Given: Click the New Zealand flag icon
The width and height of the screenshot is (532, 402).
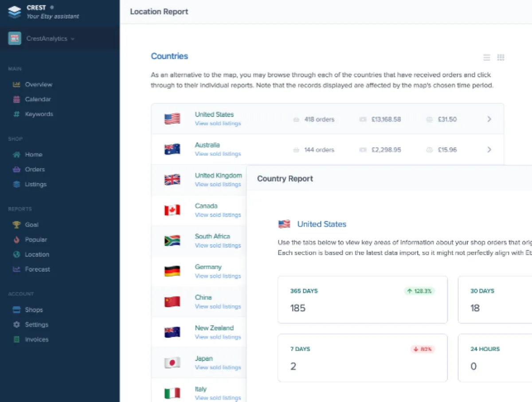Looking at the screenshot, I should coord(172,332).
